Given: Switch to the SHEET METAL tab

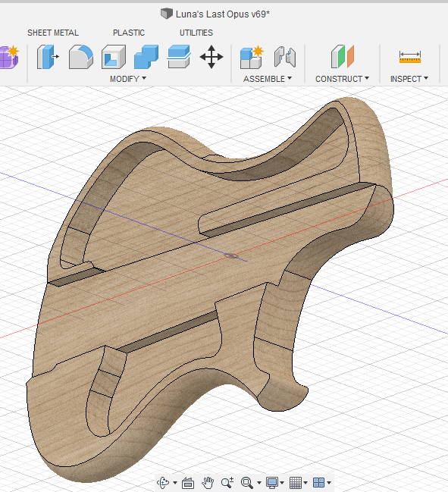Looking at the screenshot, I should point(53,33).
